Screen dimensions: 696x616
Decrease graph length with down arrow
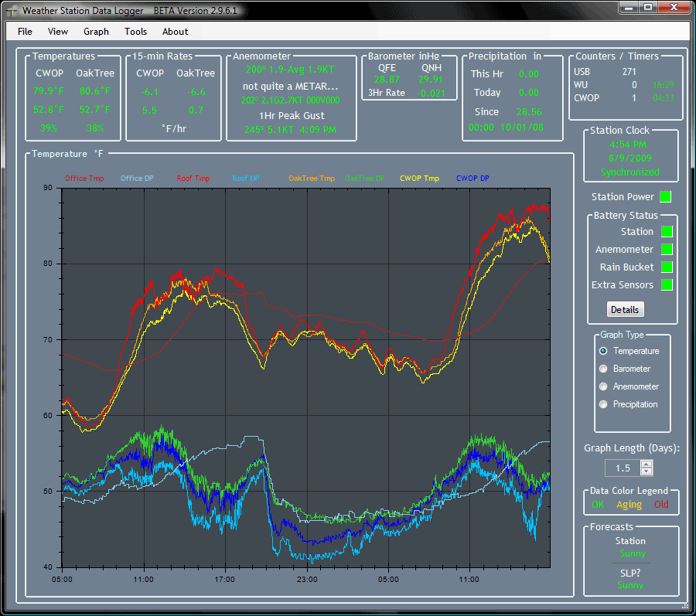pyautogui.click(x=647, y=471)
